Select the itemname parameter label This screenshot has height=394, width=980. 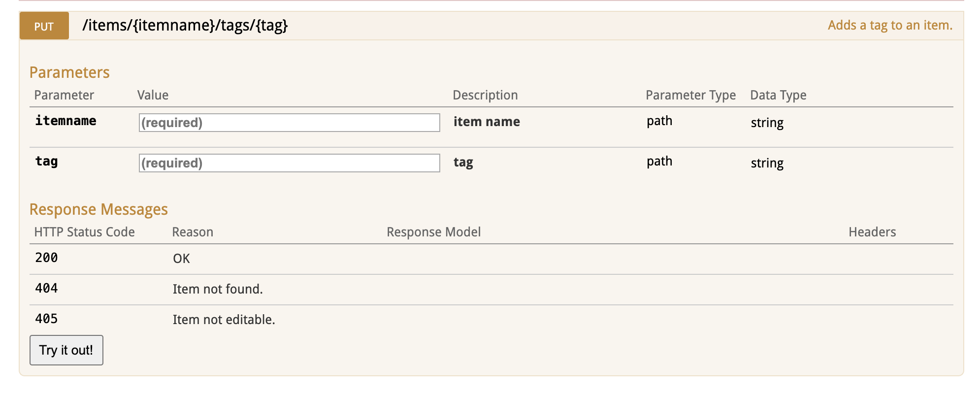pyautogui.click(x=65, y=121)
